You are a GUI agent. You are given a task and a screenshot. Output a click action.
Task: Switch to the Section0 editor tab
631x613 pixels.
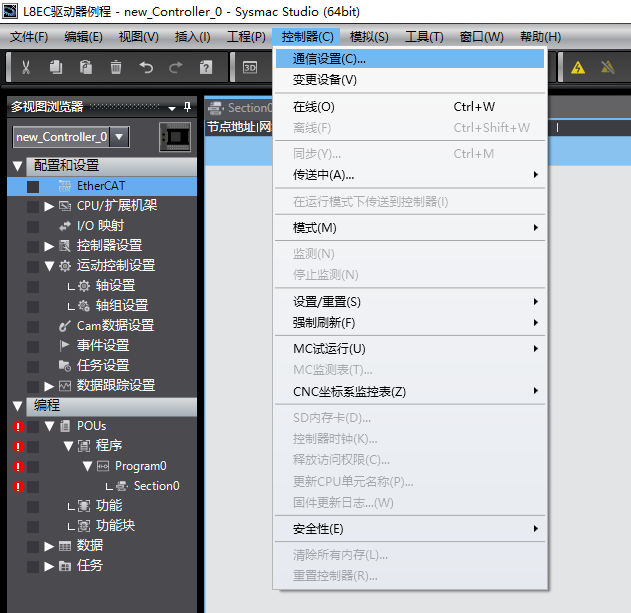[240, 107]
